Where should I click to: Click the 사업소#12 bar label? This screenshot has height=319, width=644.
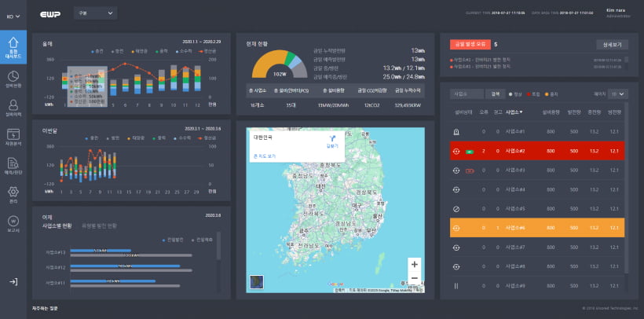(57, 268)
